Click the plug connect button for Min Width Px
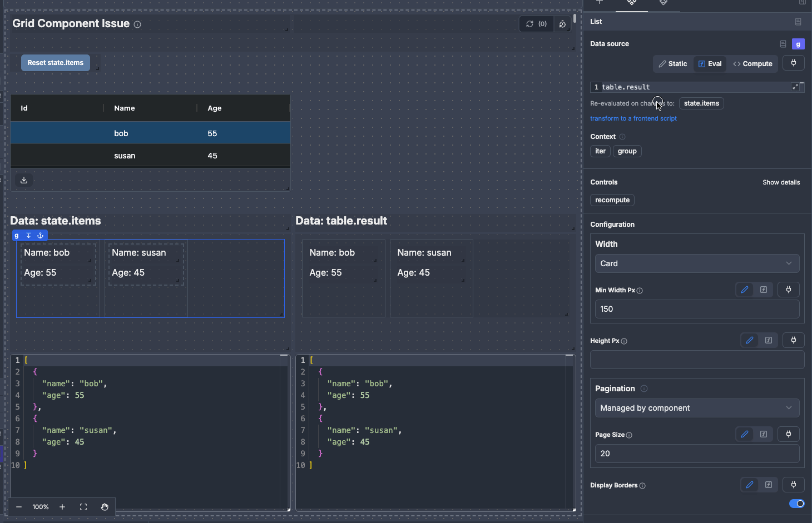The height and width of the screenshot is (523, 812). (x=789, y=290)
